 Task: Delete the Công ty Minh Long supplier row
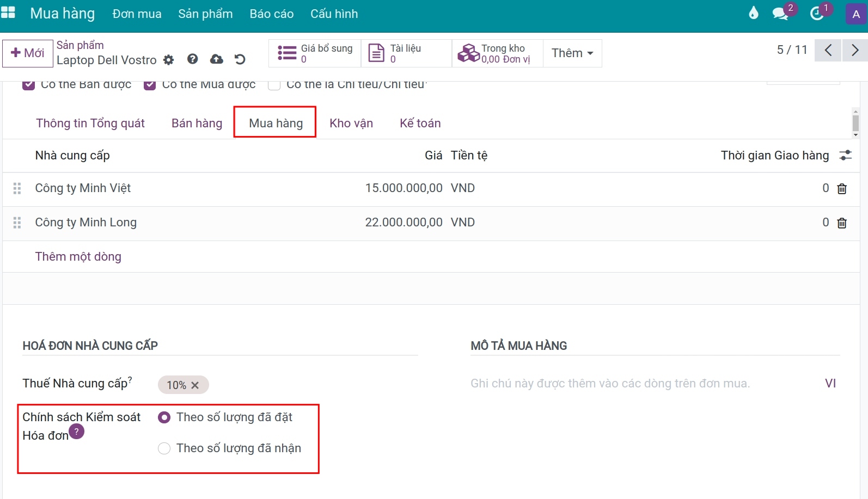[842, 223]
